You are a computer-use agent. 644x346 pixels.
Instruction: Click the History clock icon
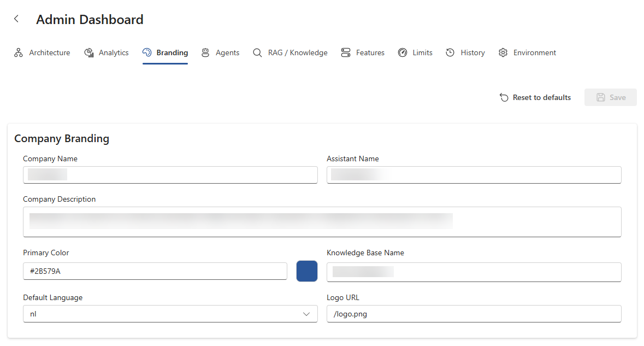coord(450,52)
